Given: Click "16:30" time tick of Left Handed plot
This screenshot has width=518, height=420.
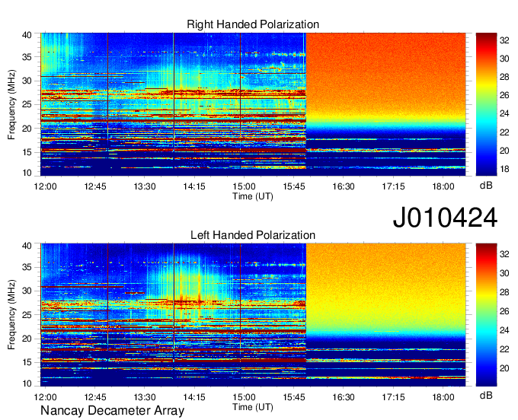Looking at the screenshot, I should click(x=344, y=397).
